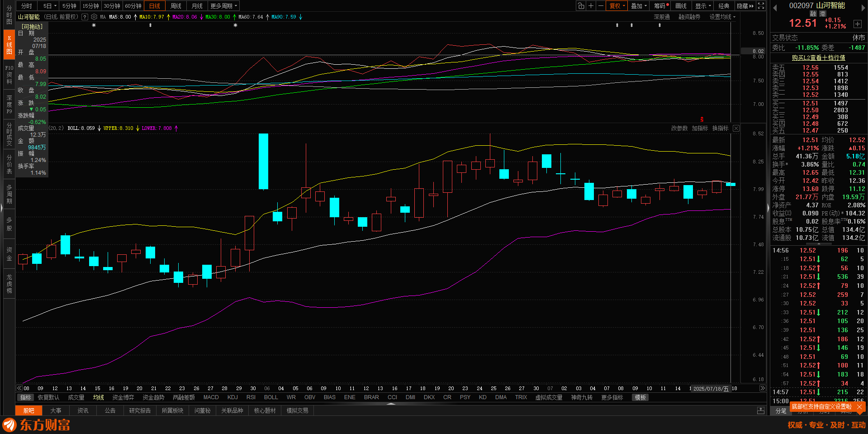868x434 pixels.
Task: Open 深度F9 in the sidebar
Action: pos(9,105)
